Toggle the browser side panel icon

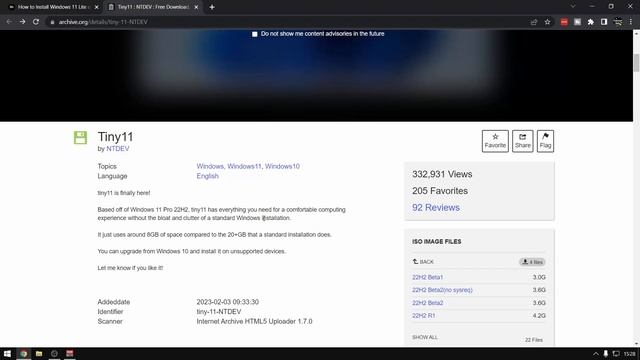pos(604,22)
